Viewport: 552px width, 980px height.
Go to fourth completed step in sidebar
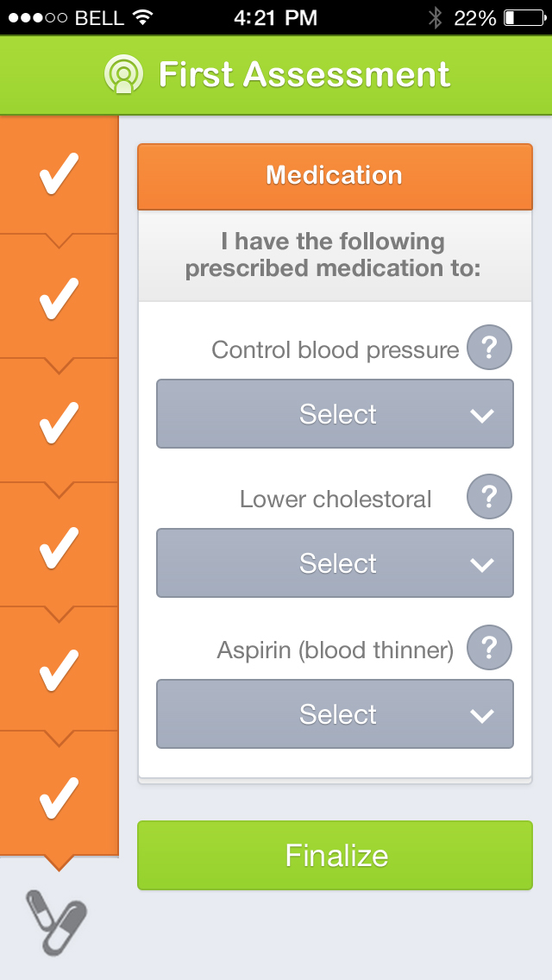(x=59, y=547)
